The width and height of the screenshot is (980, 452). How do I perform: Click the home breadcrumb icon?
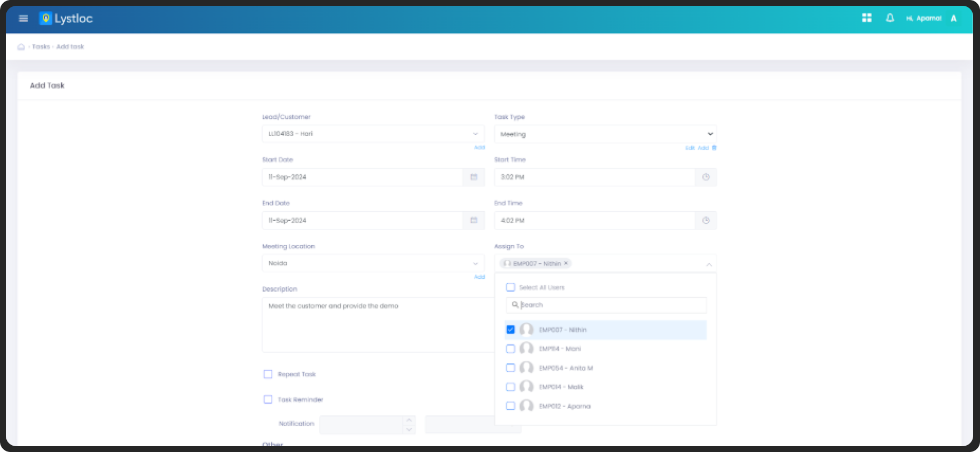coord(21,47)
